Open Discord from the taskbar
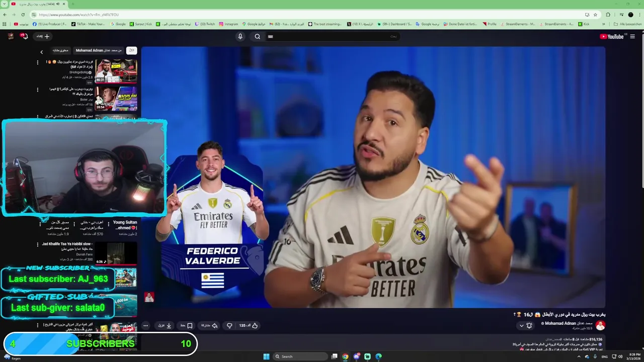This screenshot has height=362, width=644. click(x=357, y=356)
